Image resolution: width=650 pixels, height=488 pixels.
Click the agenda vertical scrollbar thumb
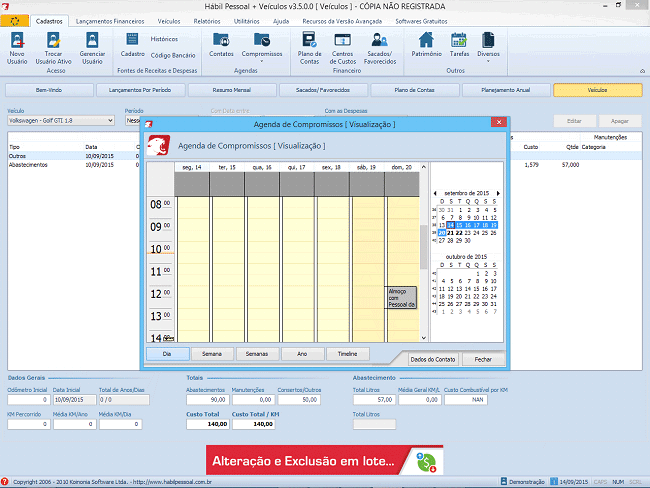pos(423,247)
